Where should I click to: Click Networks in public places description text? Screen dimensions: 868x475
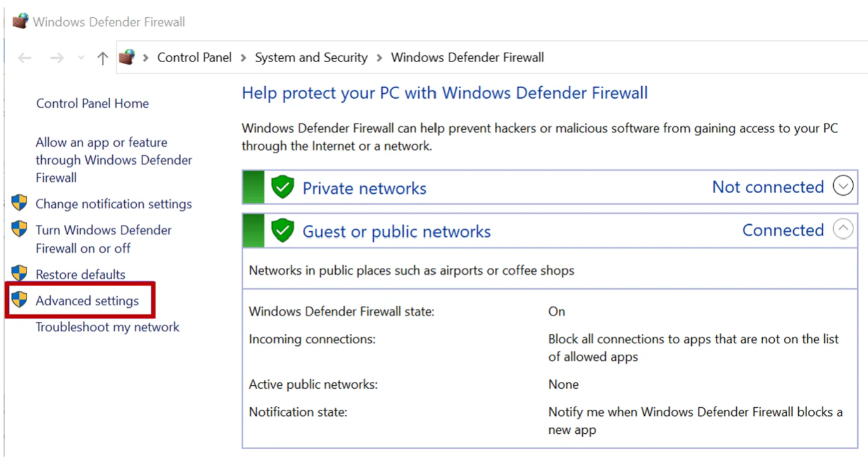[411, 270]
